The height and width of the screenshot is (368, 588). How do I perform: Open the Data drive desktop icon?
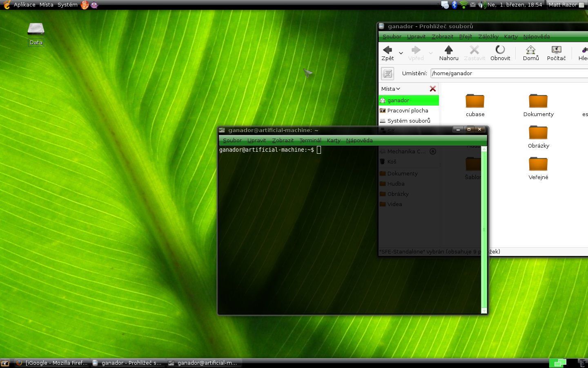(36, 29)
